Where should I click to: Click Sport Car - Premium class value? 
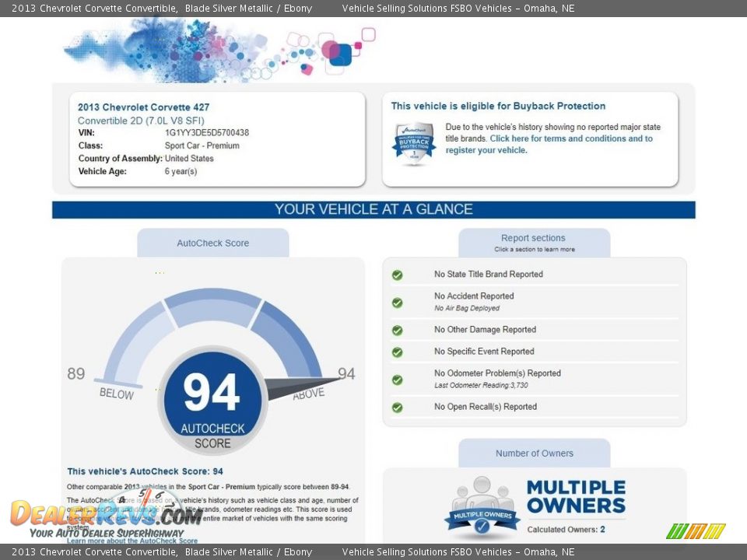[x=202, y=145]
